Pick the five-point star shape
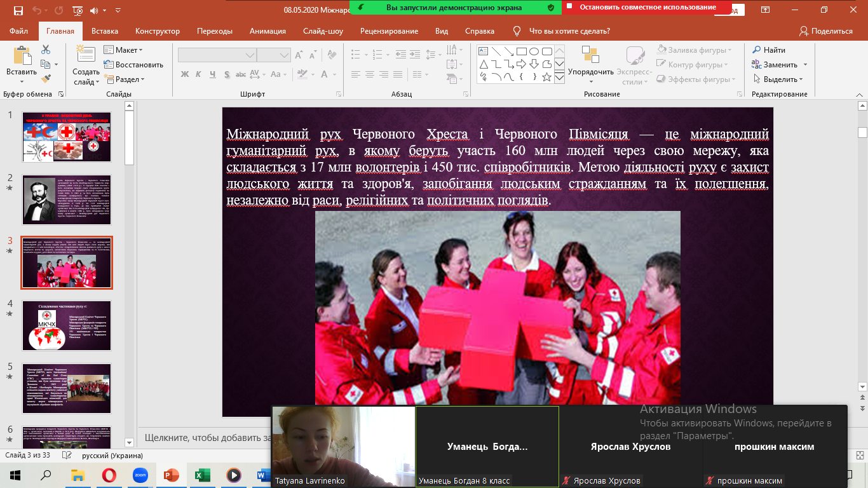This screenshot has width=868, height=488. tap(546, 77)
